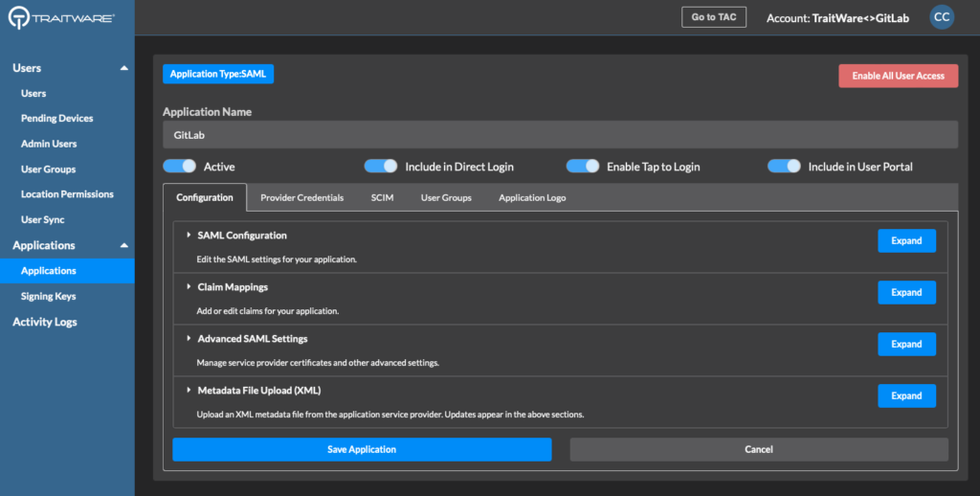Open User Sync page
The image size is (980, 496).
click(x=42, y=220)
